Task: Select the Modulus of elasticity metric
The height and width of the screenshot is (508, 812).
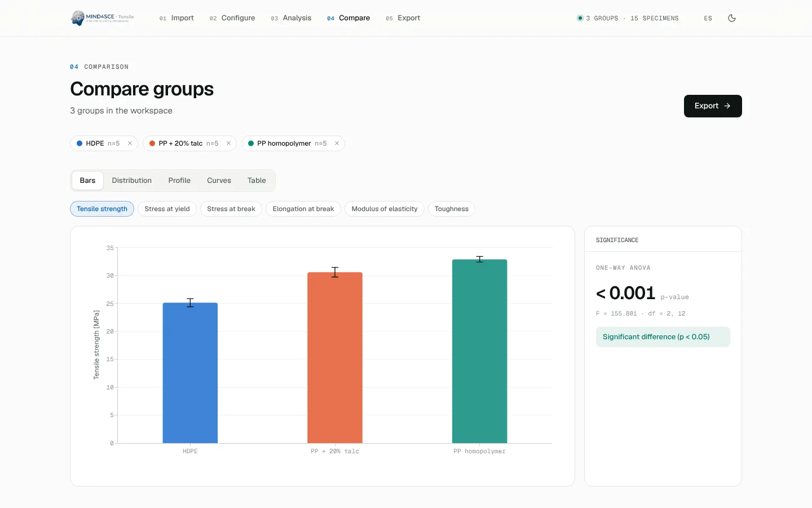Action: (x=385, y=209)
